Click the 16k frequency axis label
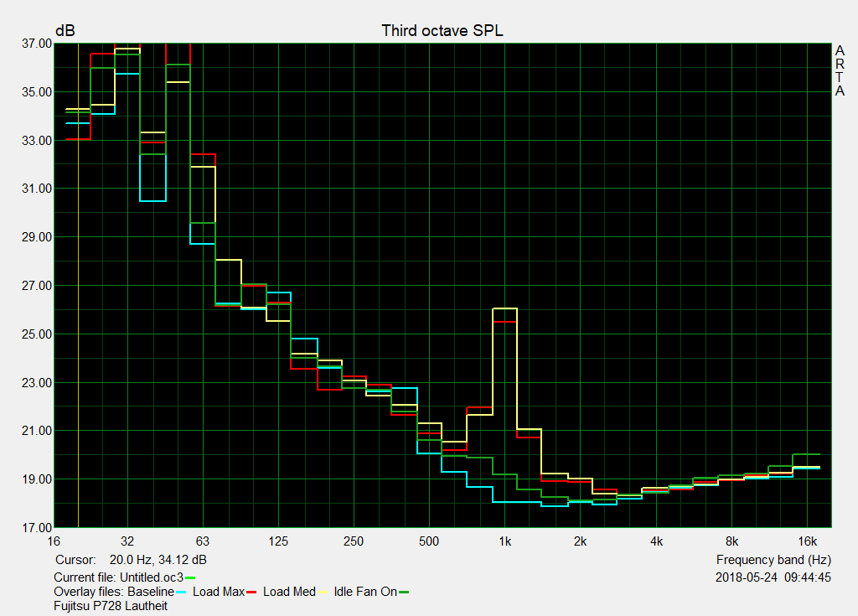Screen dimensions: 858x616 click(x=807, y=541)
